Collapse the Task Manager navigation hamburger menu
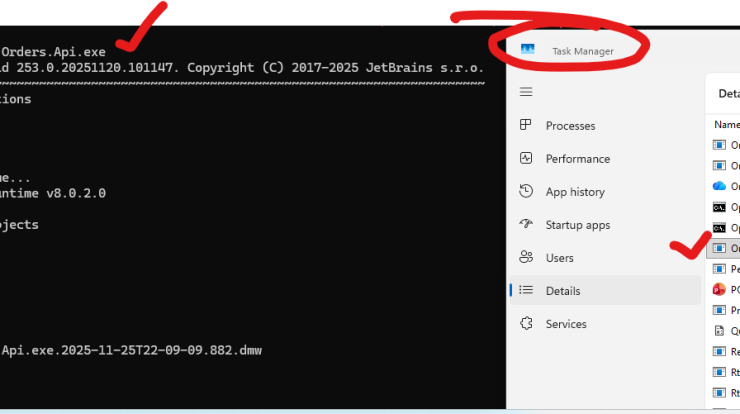The width and height of the screenshot is (740, 414). click(526, 92)
